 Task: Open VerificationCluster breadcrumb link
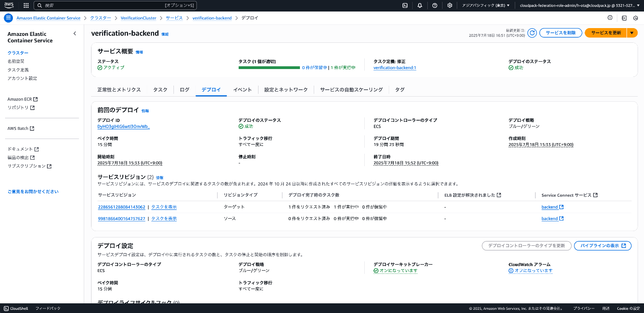(x=138, y=18)
